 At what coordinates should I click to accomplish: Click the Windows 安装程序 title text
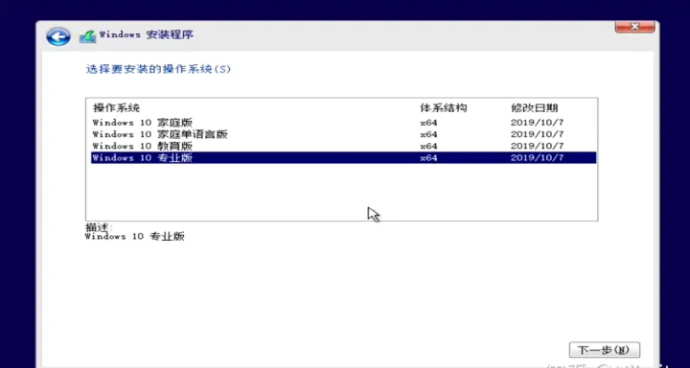click(x=147, y=35)
